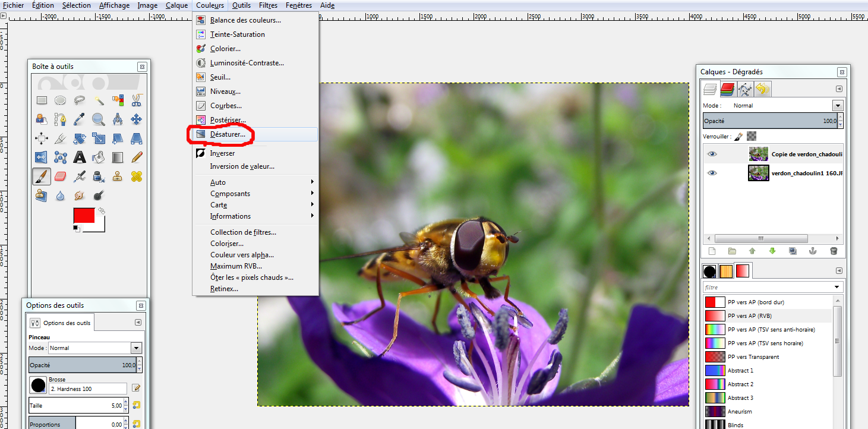The height and width of the screenshot is (429, 868).
Task: Select the Fuzzy Select magic wand tool
Action: point(99,100)
